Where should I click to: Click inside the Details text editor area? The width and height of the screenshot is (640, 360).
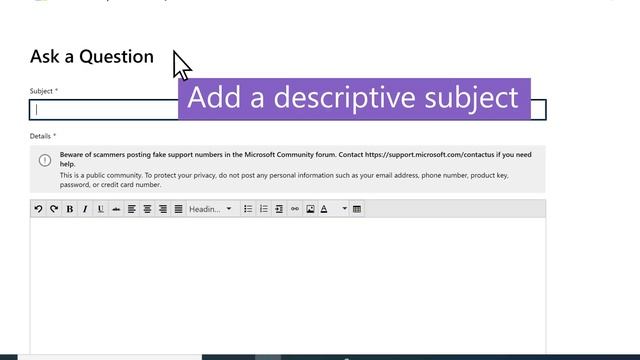pyautogui.click(x=288, y=285)
